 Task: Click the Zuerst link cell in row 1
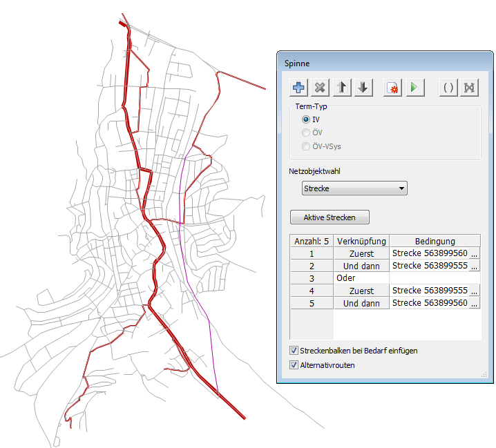click(x=361, y=254)
